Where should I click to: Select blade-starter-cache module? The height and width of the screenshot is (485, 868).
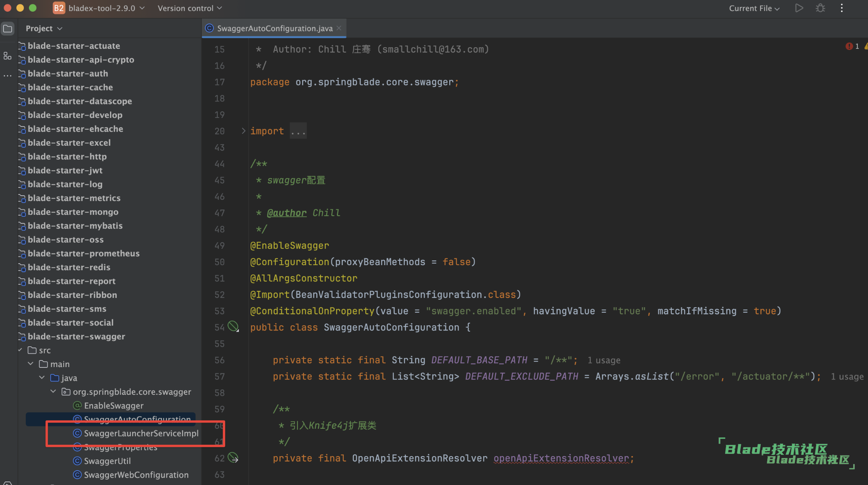click(x=70, y=87)
